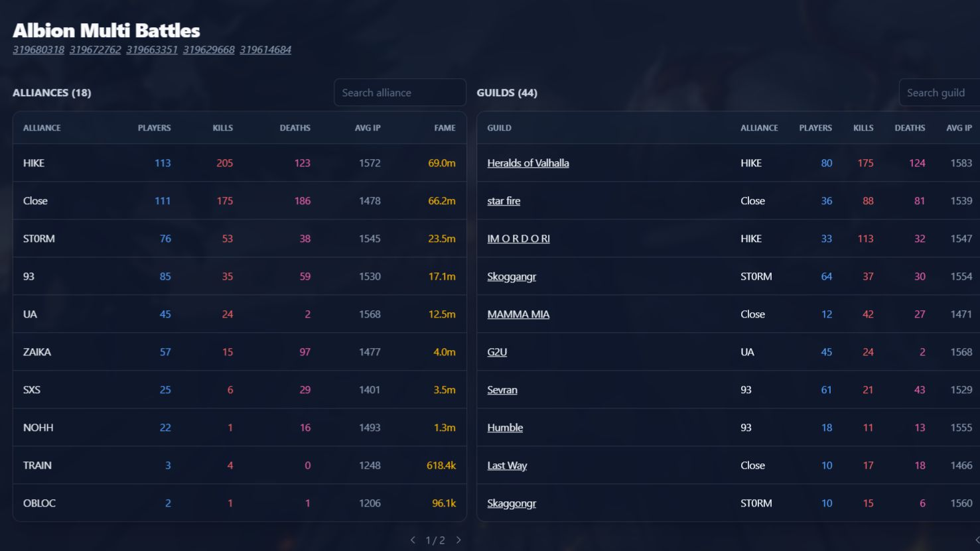Sort guilds table by ALLIANCE header
The image size is (980, 551).
(x=759, y=128)
